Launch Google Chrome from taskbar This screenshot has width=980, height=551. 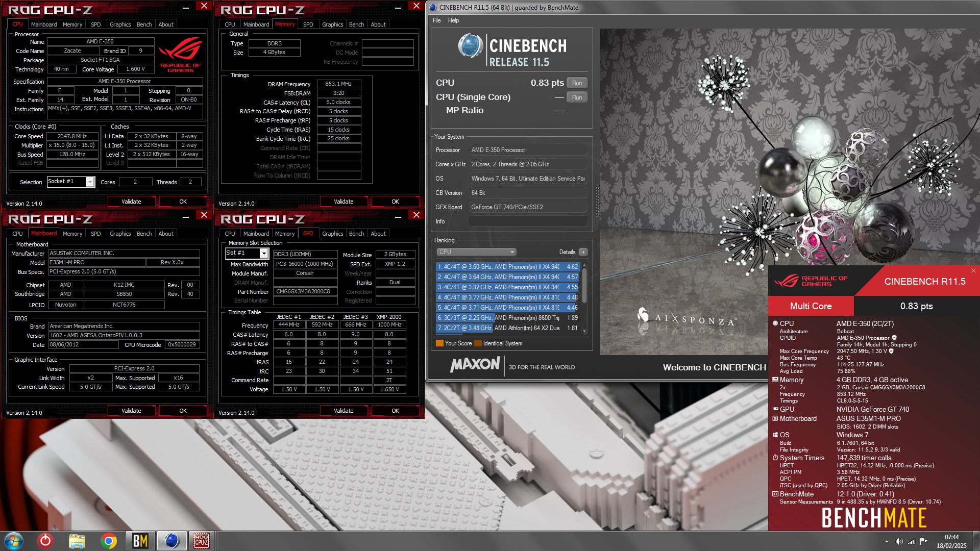[x=108, y=541]
